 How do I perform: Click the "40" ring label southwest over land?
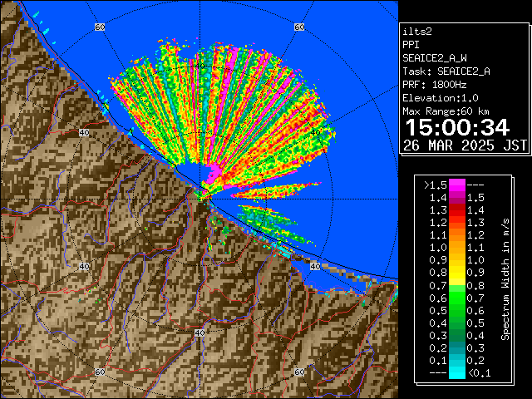84,266
